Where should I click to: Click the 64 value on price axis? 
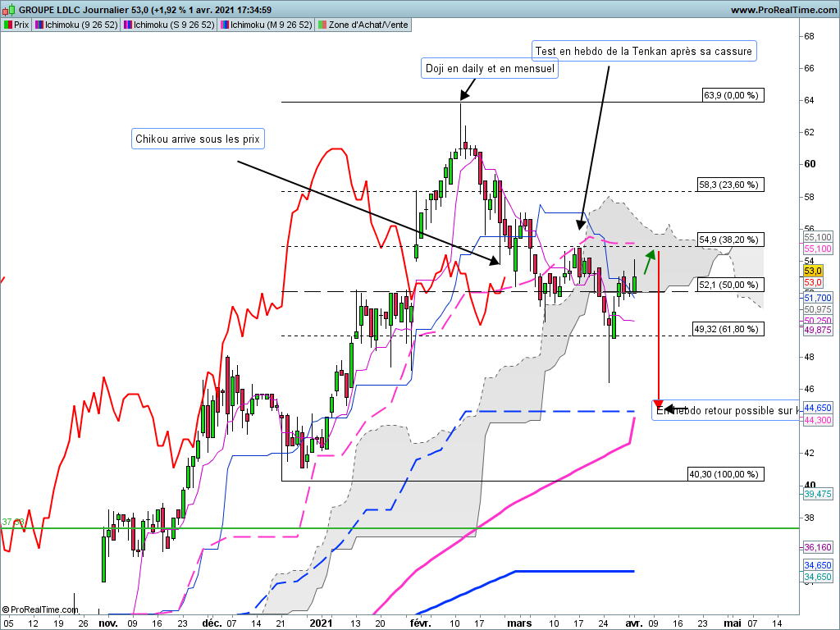(809, 100)
